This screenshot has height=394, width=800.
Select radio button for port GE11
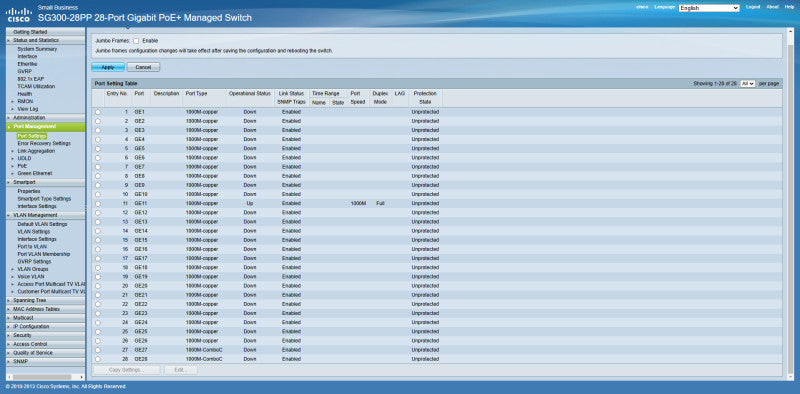(x=97, y=204)
